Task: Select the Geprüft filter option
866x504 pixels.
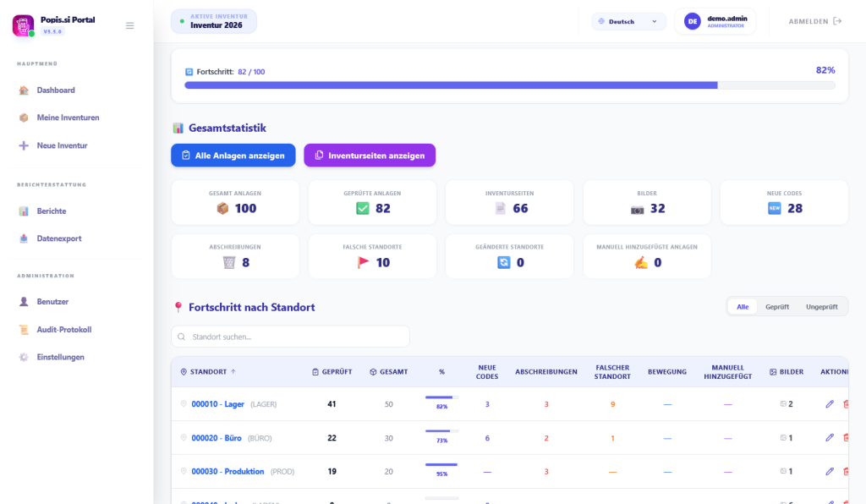Action: [777, 307]
